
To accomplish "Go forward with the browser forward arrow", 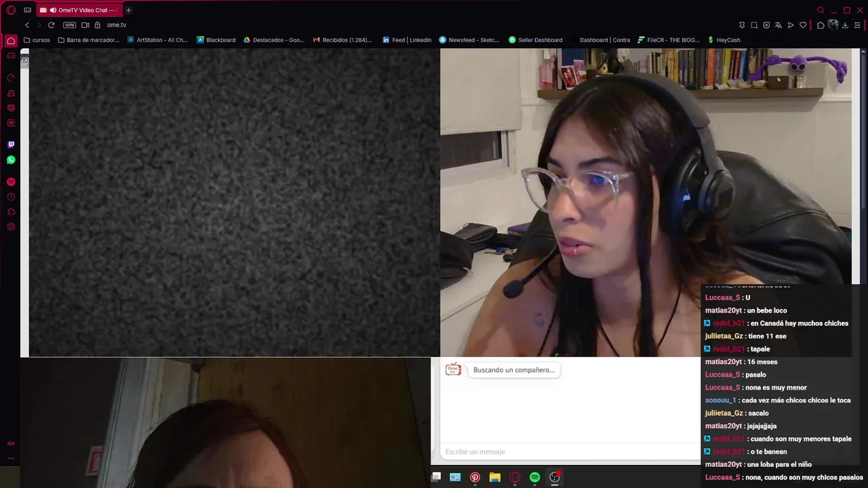I will click(39, 25).
